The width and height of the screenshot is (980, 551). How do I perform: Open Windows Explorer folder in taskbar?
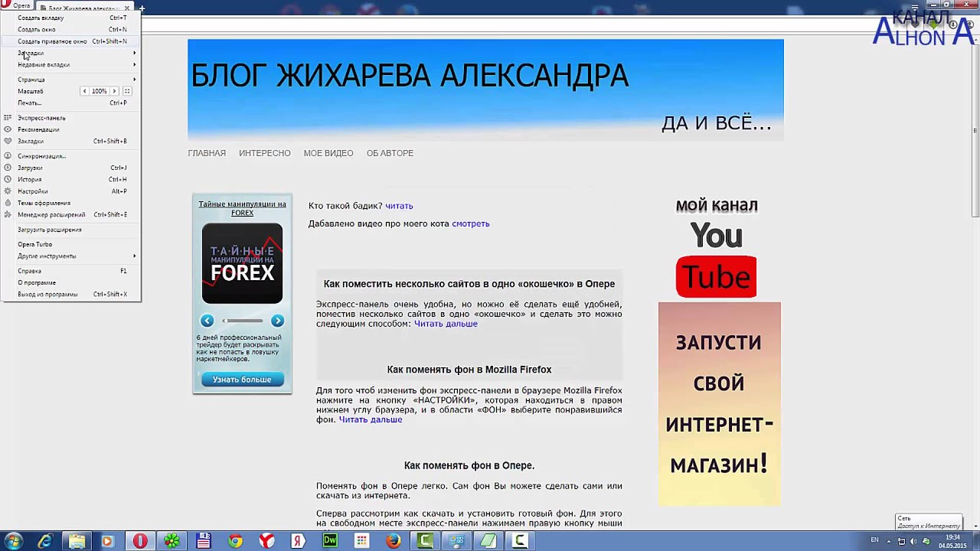click(x=77, y=541)
